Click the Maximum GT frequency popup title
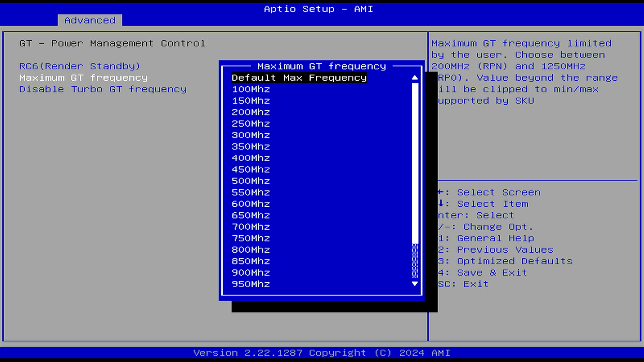 coord(321,66)
